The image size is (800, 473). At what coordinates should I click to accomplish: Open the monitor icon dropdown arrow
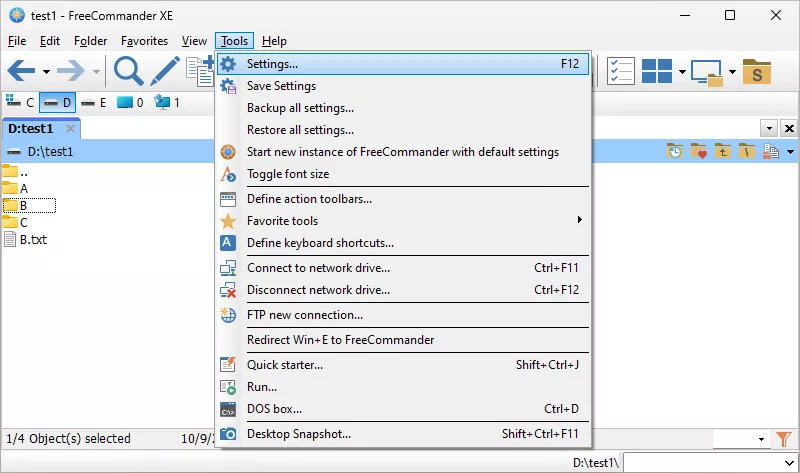pos(732,71)
